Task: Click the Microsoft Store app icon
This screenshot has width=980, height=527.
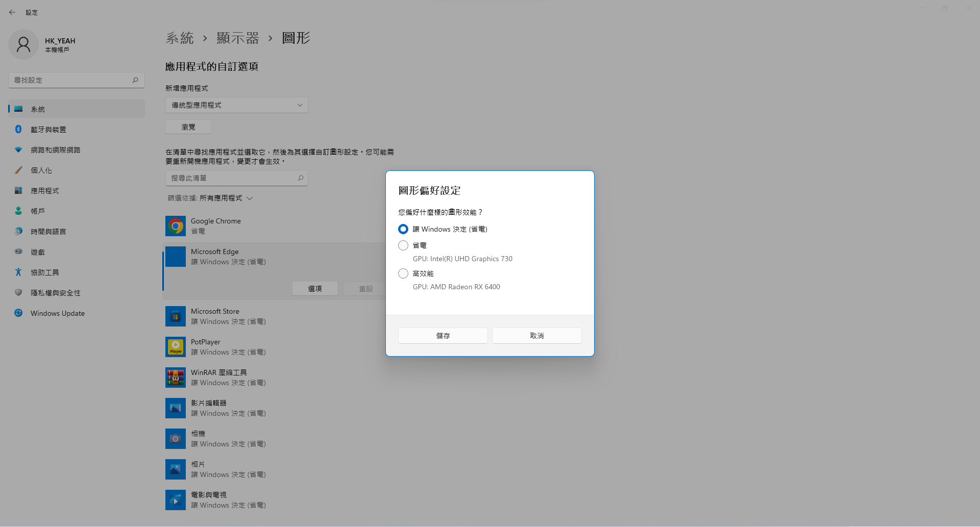Action: 176,316
